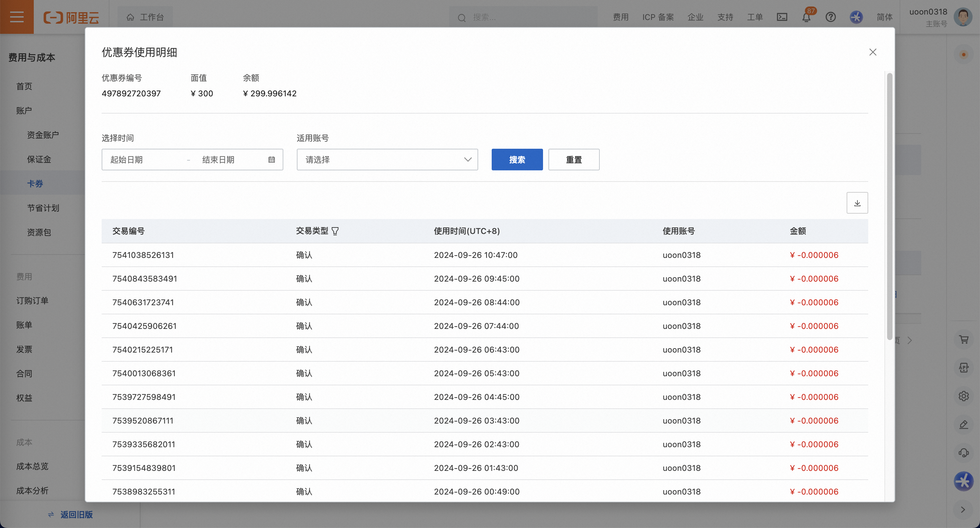Image resolution: width=980 pixels, height=528 pixels.
Task: Click the transaction type filter icon
Action: (x=335, y=231)
